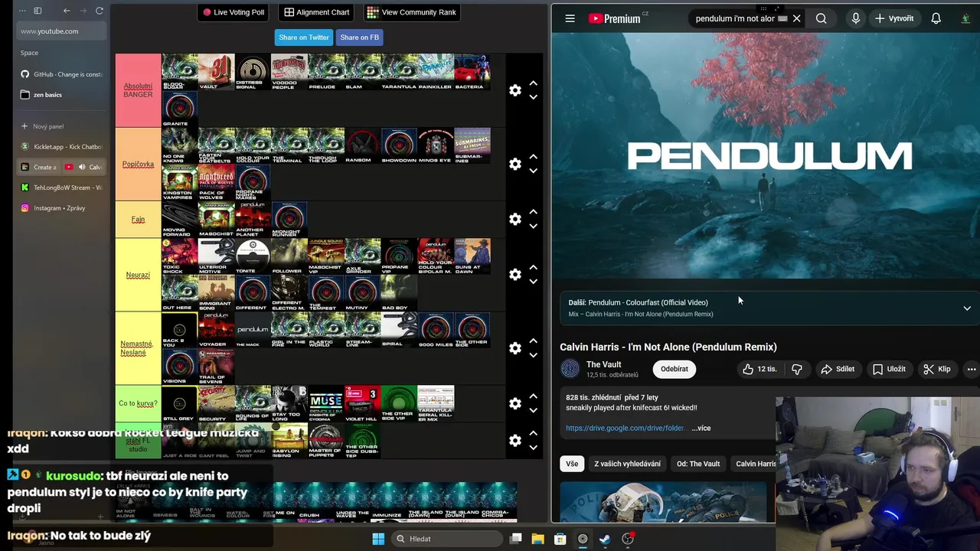
Task: Reload the page with refresh icon
Action: [100, 11]
